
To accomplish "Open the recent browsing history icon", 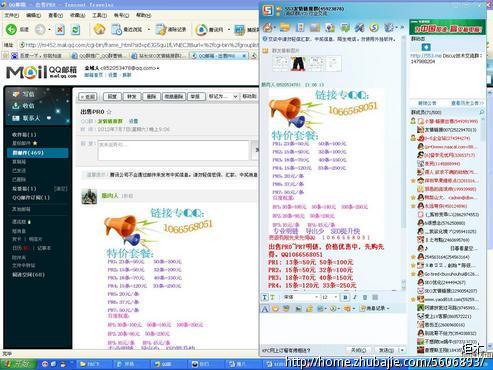I will (116, 29).
